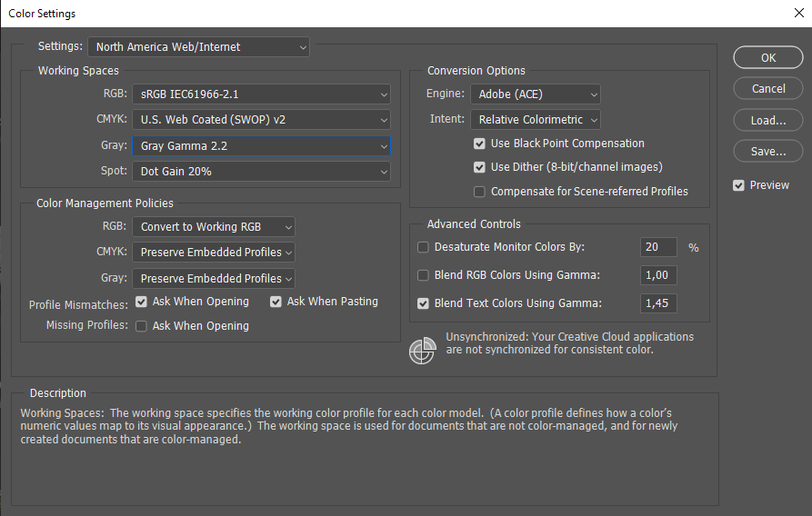The height and width of the screenshot is (516, 812).
Task: Click the Load... button
Action: [768, 120]
